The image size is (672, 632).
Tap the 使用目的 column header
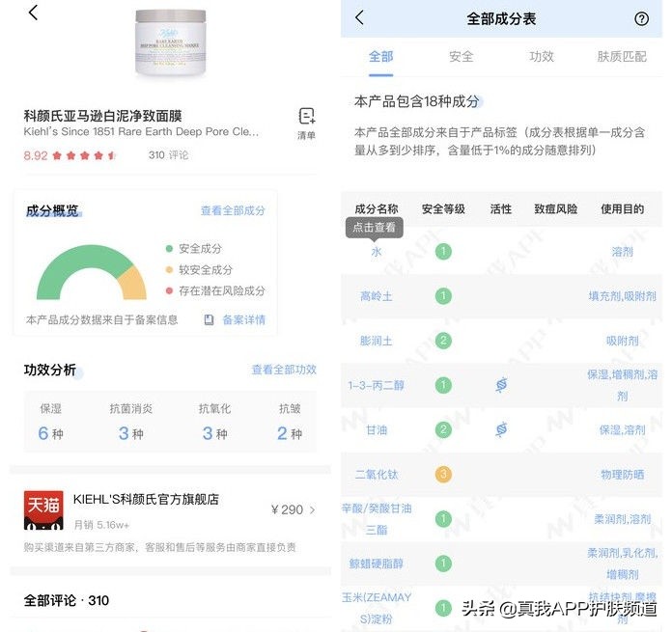[622, 209]
